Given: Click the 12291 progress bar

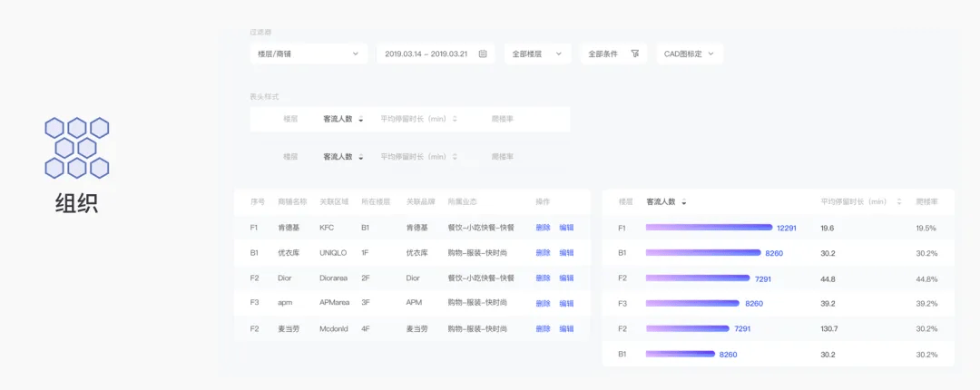Looking at the screenshot, I should [710, 228].
